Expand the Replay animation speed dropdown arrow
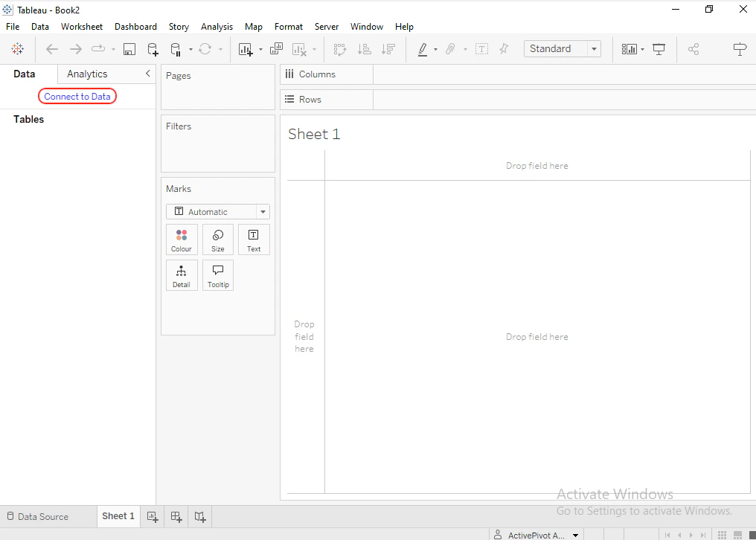756x540 pixels. click(x=113, y=49)
